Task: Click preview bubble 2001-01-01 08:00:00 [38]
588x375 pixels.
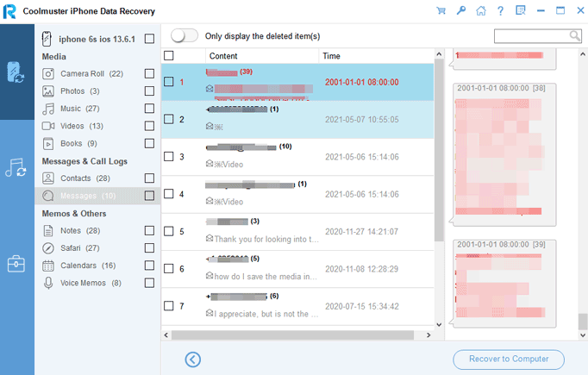Action: tap(504, 154)
